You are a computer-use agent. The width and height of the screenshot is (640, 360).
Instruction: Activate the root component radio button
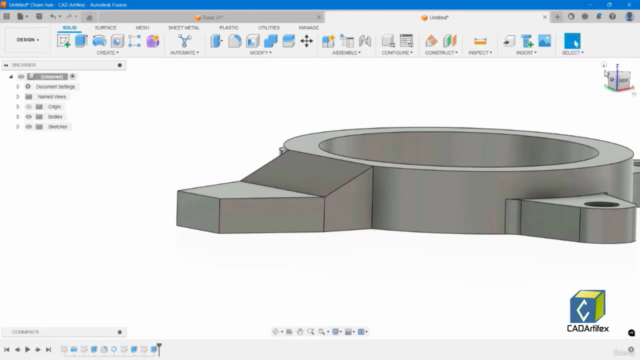[72, 76]
